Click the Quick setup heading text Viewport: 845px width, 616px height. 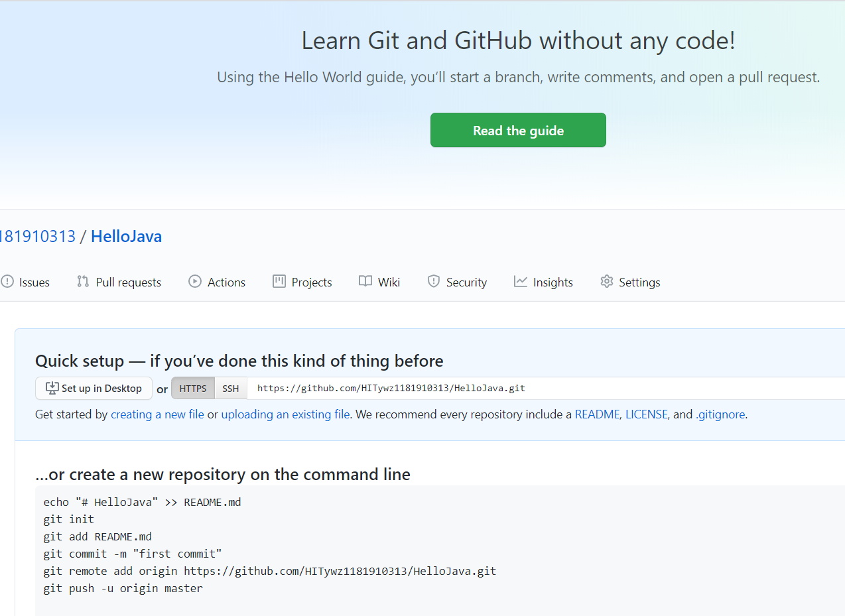pyautogui.click(x=239, y=361)
